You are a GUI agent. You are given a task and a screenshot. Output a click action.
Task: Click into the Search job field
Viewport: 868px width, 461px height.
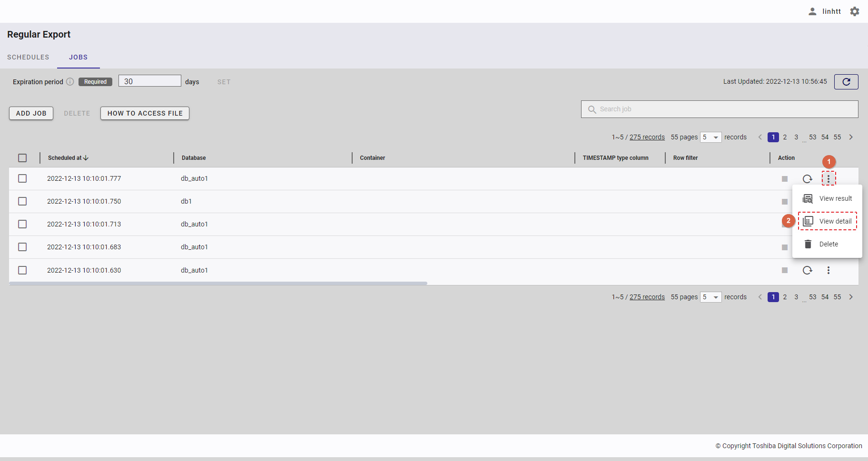coord(720,109)
